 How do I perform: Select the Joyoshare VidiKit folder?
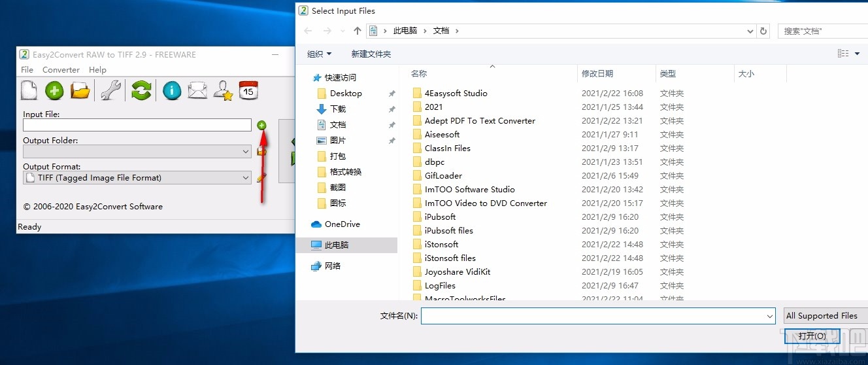(x=458, y=272)
